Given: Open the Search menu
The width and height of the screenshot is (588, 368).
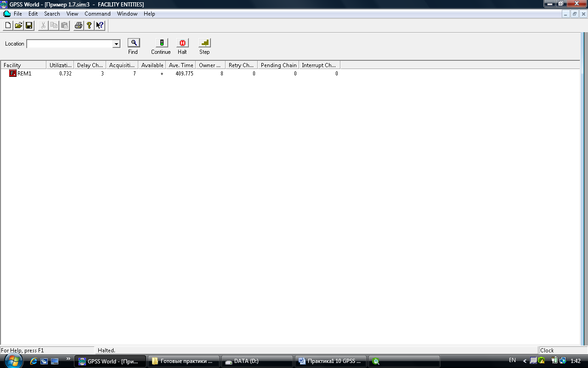Looking at the screenshot, I should 52,14.
